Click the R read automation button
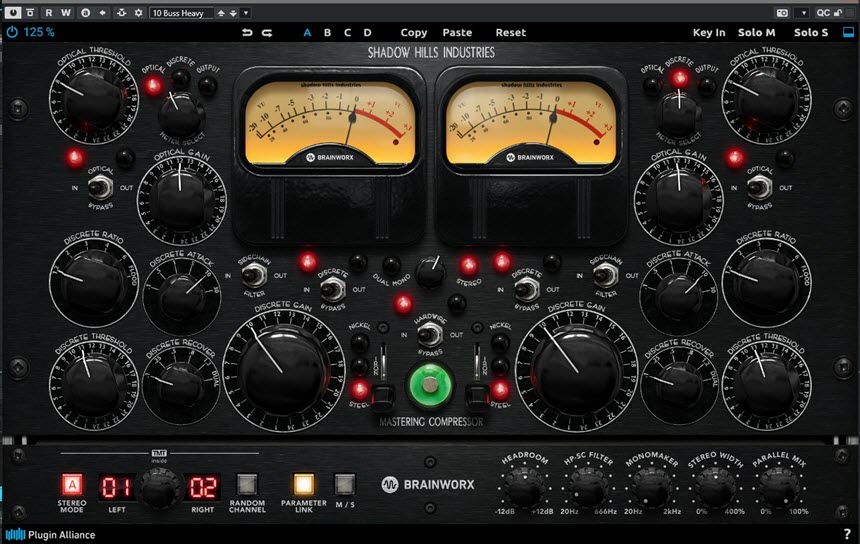860x544 pixels. point(49,12)
